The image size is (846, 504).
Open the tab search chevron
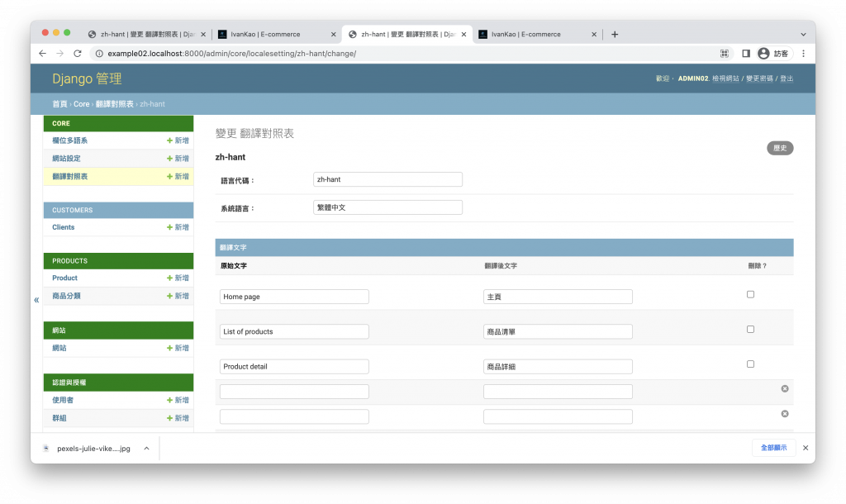pyautogui.click(x=803, y=34)
